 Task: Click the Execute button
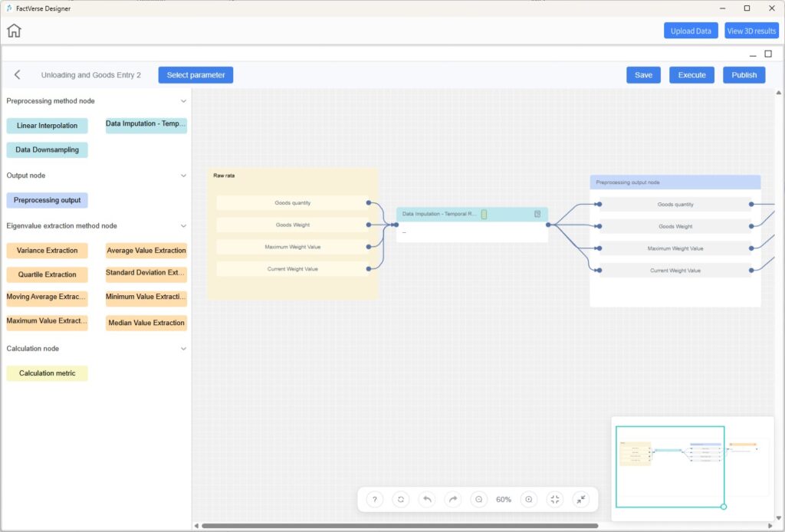pos(691,75)
